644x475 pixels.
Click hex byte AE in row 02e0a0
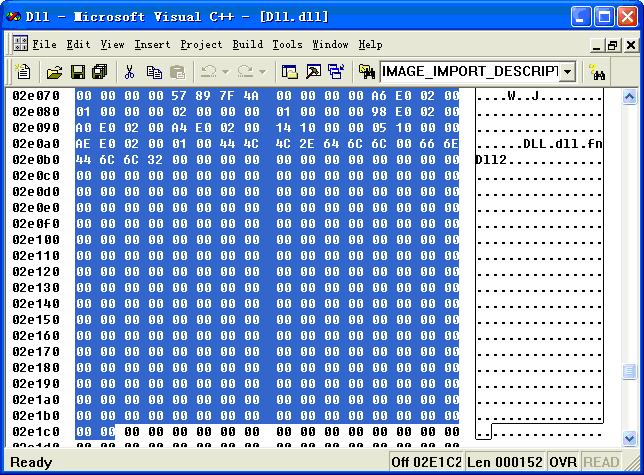tap(83, 144)
